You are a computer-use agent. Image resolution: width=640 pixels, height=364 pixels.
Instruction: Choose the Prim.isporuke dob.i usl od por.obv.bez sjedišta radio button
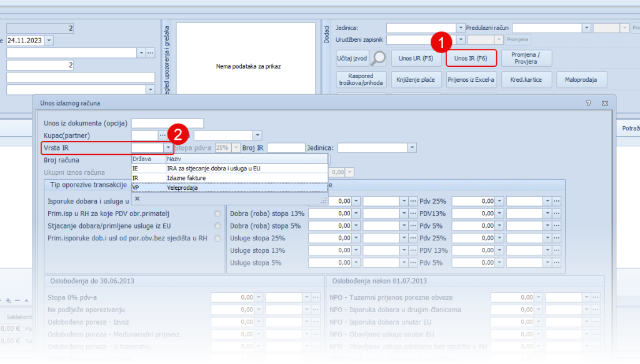point(217,239)
